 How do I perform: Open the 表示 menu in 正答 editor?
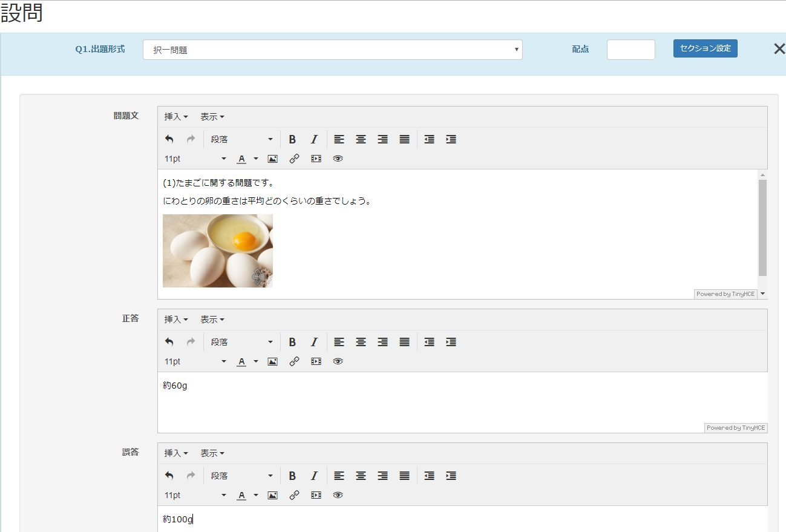pos(212,320)
